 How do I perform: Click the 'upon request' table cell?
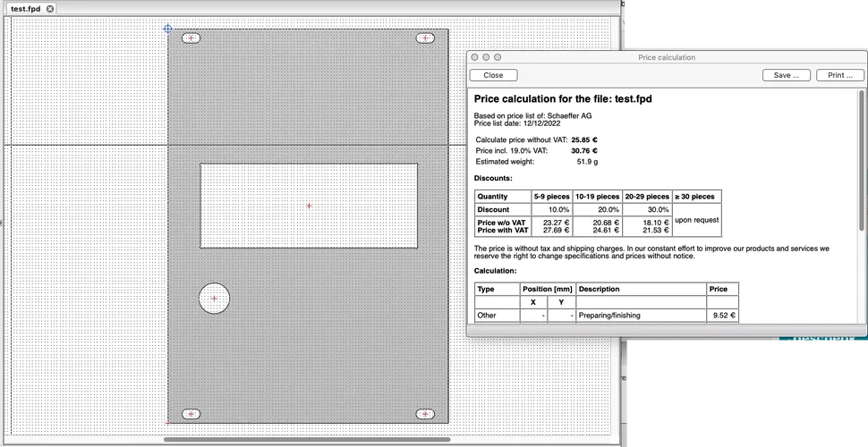(x=696, y=220)
